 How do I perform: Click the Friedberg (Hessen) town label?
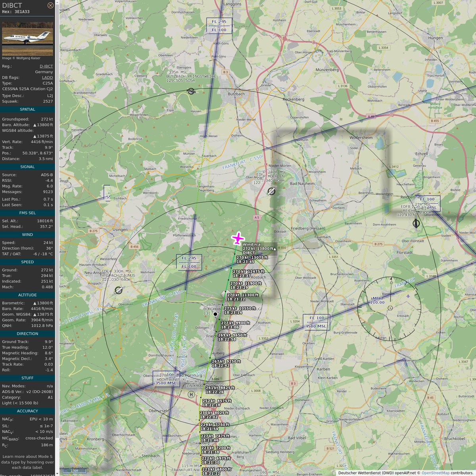[x=308, y=228]
